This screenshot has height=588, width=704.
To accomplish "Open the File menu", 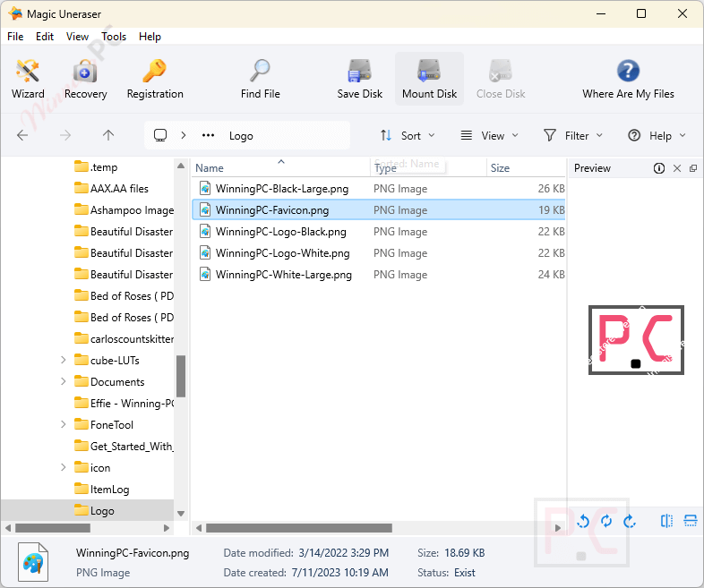I will click(15, 37).
